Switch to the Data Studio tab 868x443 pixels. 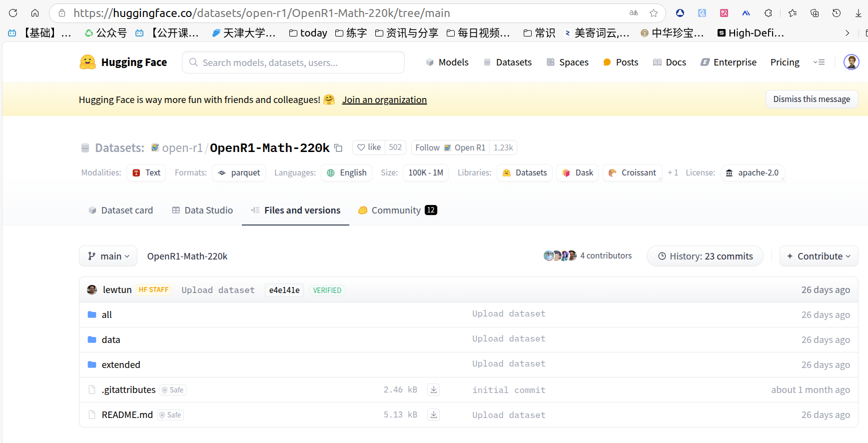pos(202,210)
